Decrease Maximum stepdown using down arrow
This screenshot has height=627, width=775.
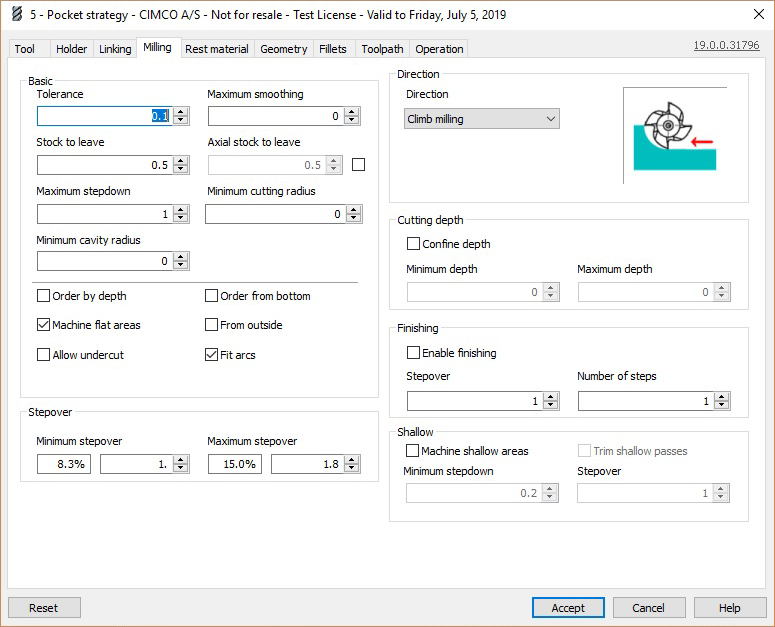(x=181, y=218)
